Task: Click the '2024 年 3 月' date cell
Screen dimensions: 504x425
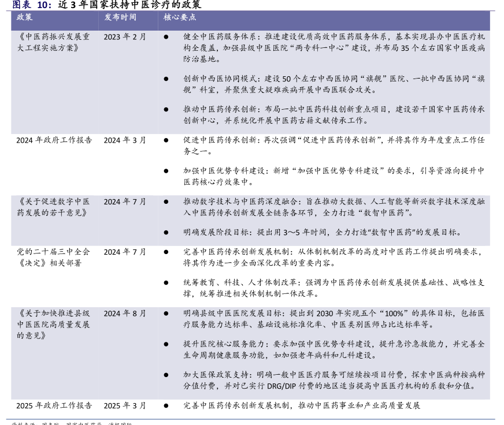Action: point(125,140)
